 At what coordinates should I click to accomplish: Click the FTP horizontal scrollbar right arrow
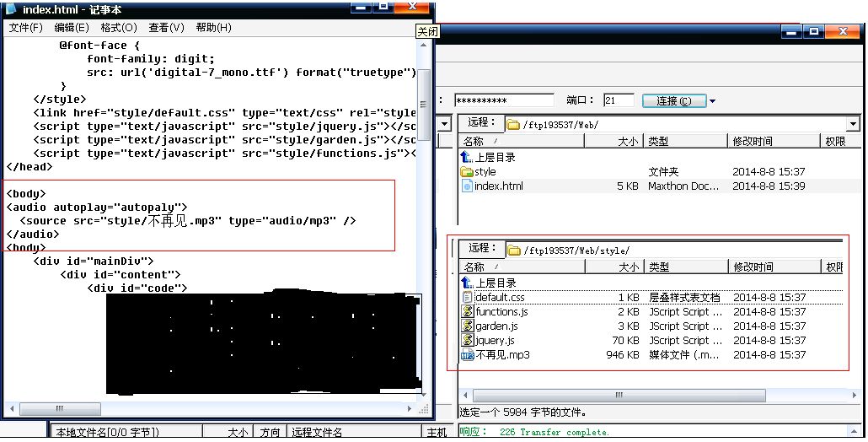pyautogui.click(x=855, y=395)
